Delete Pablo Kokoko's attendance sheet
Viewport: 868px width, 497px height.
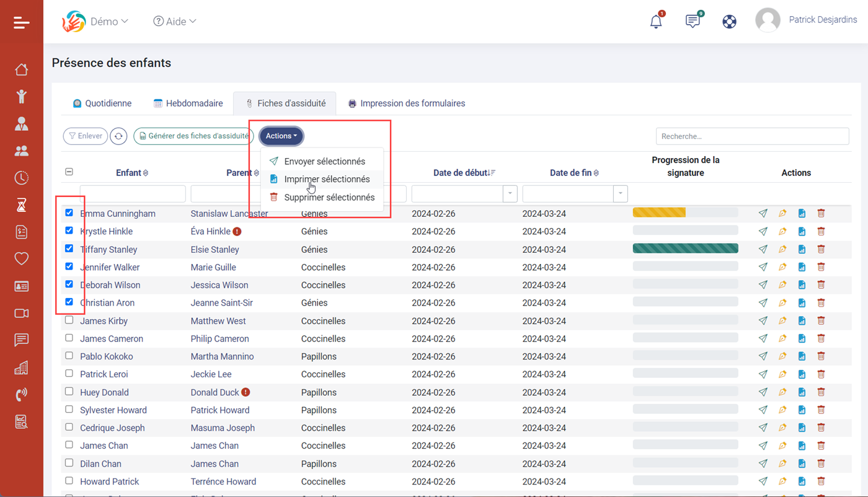(x=821, y=356)
